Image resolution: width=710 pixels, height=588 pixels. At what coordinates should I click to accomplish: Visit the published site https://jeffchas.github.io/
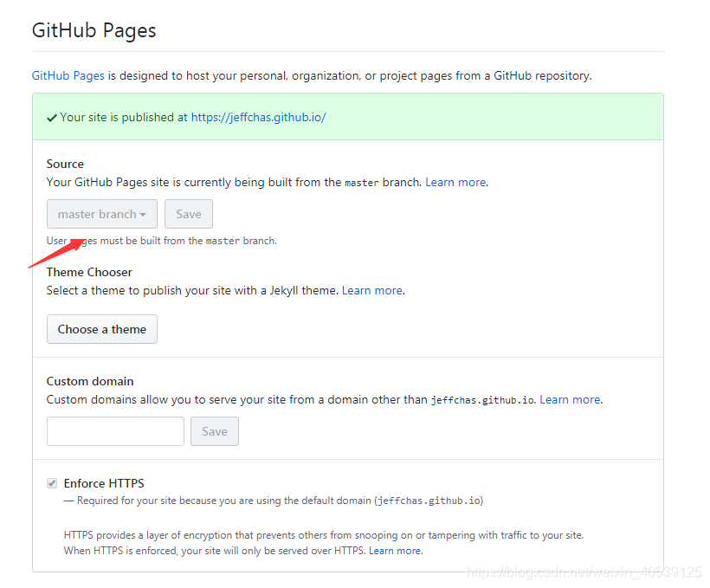click(258, 117)
